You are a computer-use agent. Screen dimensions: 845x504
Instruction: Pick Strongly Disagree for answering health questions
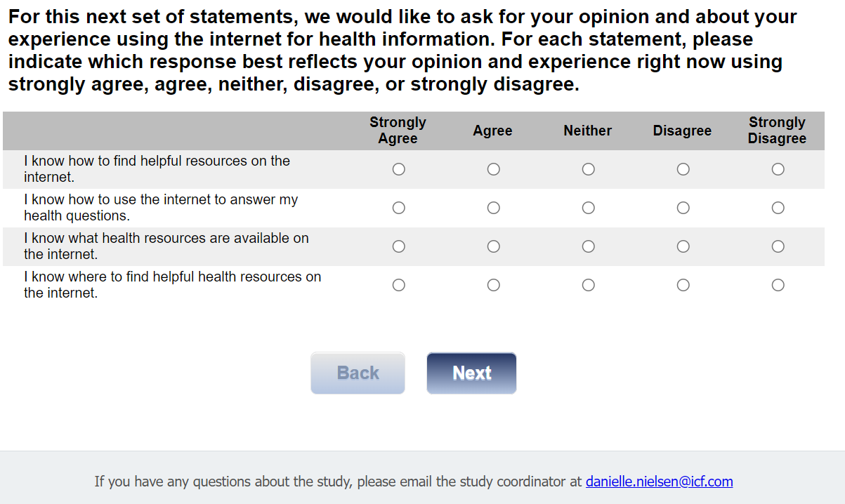pos(778,208)
